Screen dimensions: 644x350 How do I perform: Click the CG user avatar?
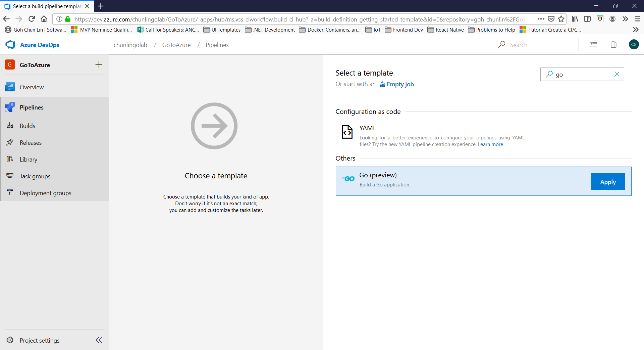pos(634,44)
